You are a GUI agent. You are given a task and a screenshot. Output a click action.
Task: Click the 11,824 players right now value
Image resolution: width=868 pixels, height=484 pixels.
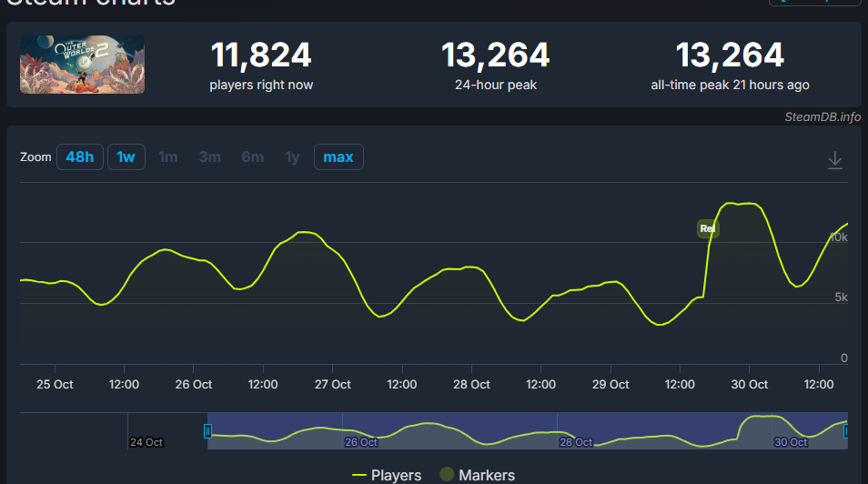[261, 55]
